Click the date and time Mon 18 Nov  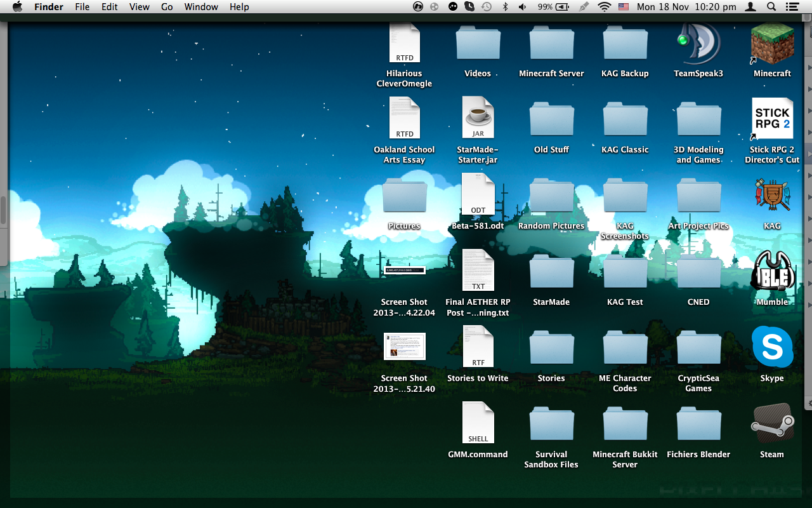pos(686,7)
